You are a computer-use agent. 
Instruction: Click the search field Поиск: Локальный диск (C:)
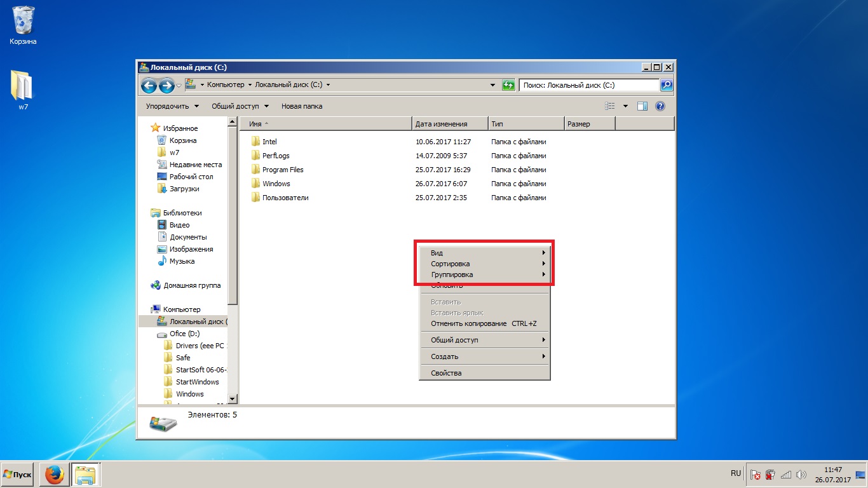point(590,85)
